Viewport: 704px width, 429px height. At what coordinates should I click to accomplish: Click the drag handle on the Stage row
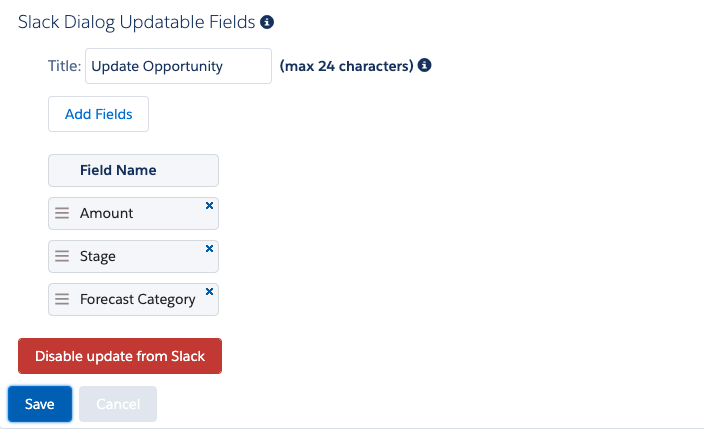62,256
